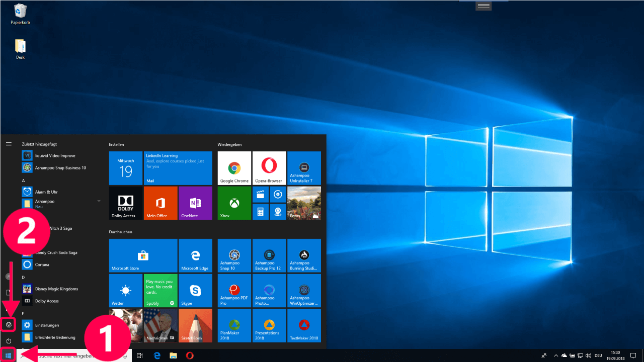Show hidden tray icons chevron
This screenshot has width=644, height=362.
556,355
